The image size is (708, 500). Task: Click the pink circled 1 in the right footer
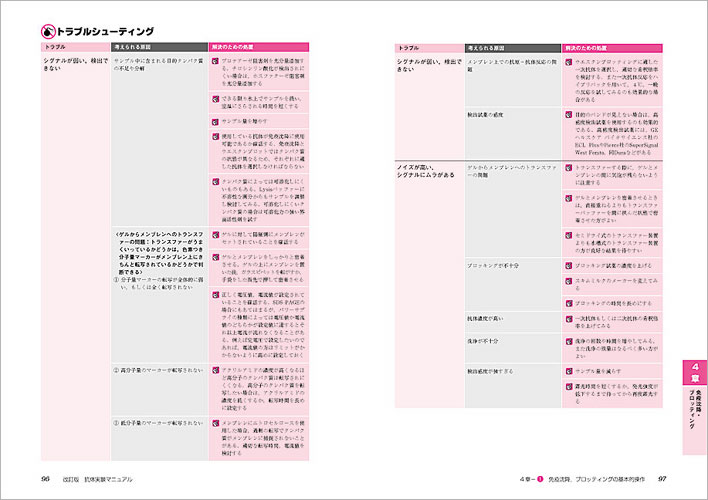(541, 479)
